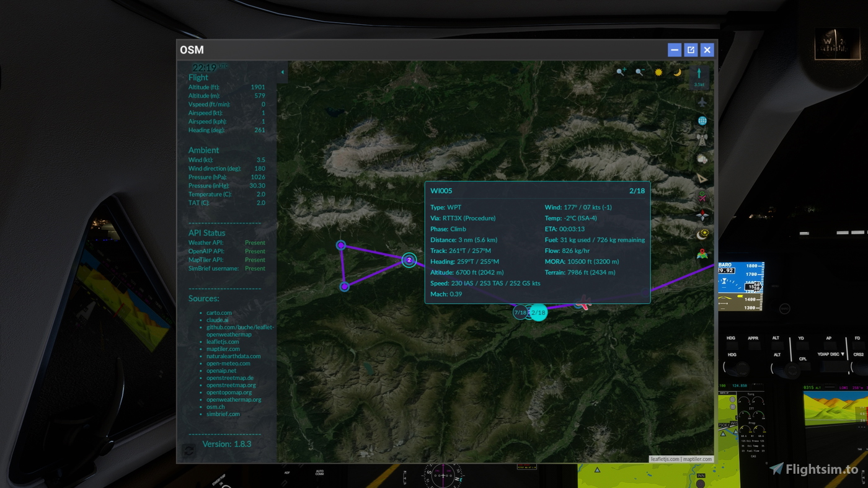The height and width of the screenshot is (488, 868).
Task: Click the compass rose icon
Action: (x=702, y=214)
